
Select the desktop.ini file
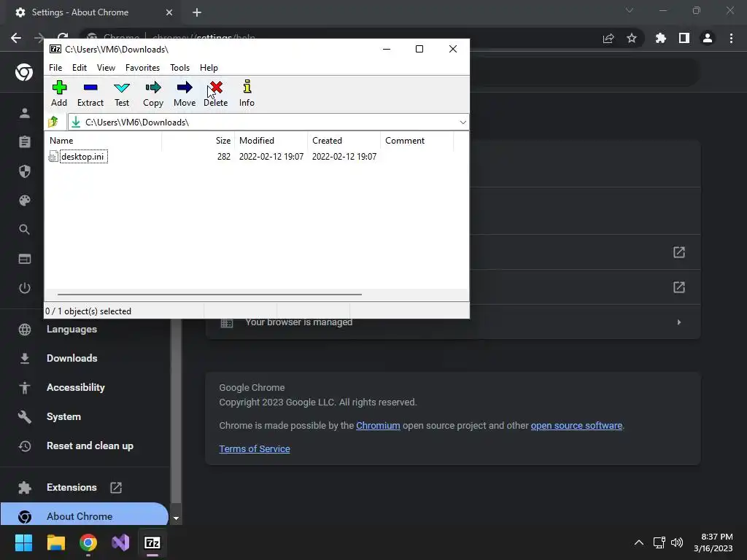tap(82, 157)
